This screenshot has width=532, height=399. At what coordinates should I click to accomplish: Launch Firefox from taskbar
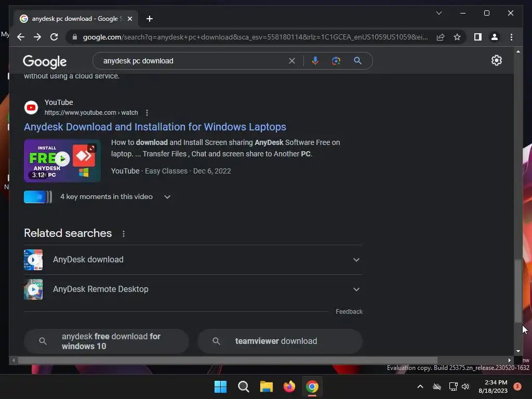pos(289,387)
